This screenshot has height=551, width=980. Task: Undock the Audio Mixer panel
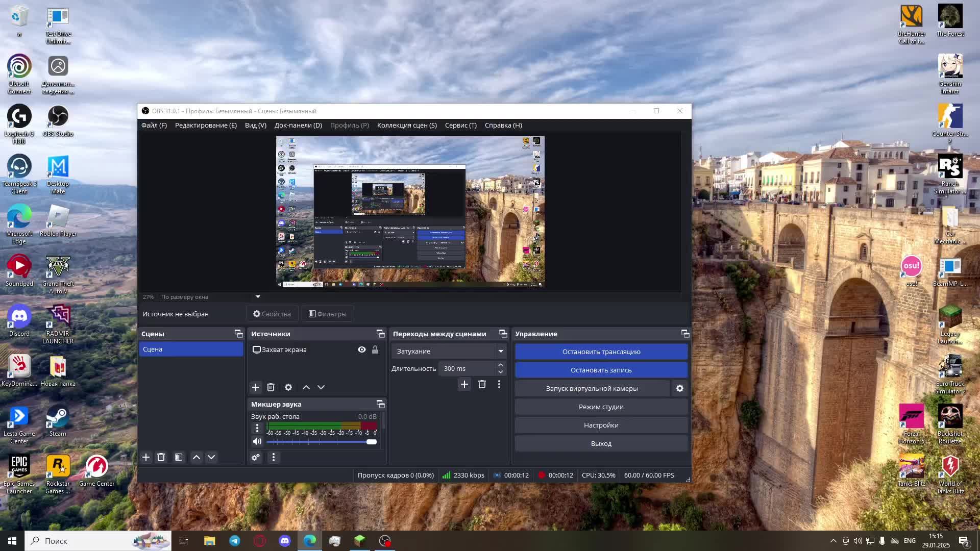pos(380,404)
